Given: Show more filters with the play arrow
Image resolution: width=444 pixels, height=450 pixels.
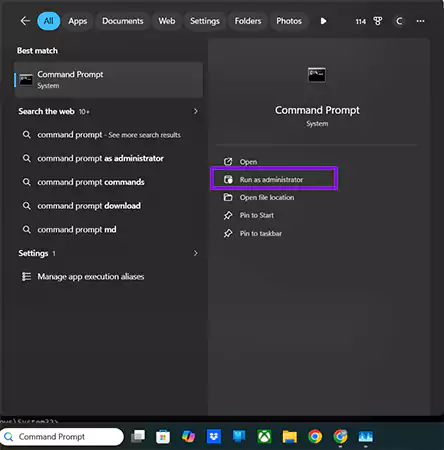Looking at the screenshot, I should point(323,21).
